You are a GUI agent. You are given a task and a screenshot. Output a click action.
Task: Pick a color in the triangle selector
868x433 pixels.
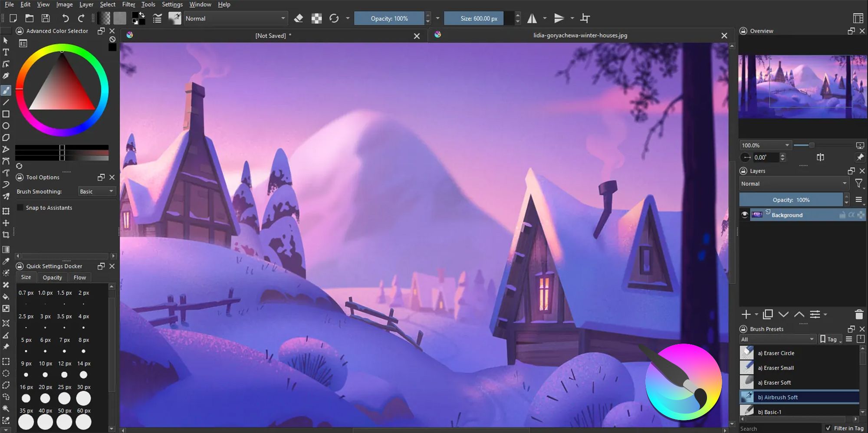pyautogui.click(x=62, y=90)
